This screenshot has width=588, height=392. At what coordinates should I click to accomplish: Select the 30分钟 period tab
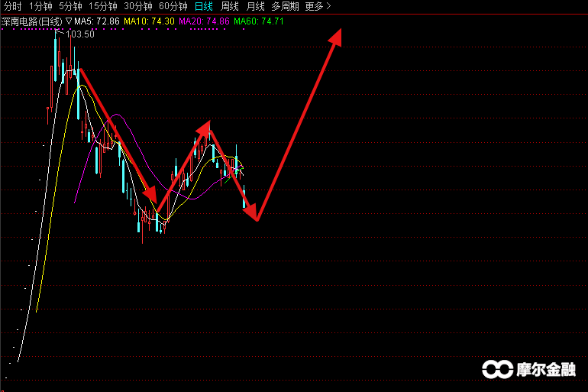coord(138,6)
